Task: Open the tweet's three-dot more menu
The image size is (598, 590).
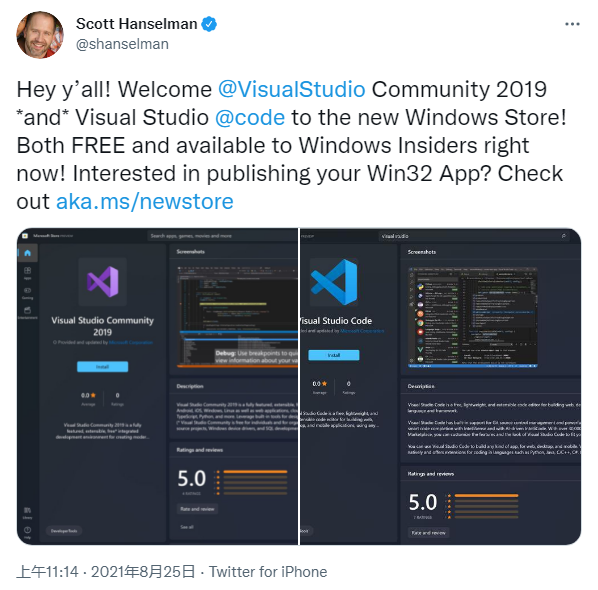Action: tap(572, 24)
